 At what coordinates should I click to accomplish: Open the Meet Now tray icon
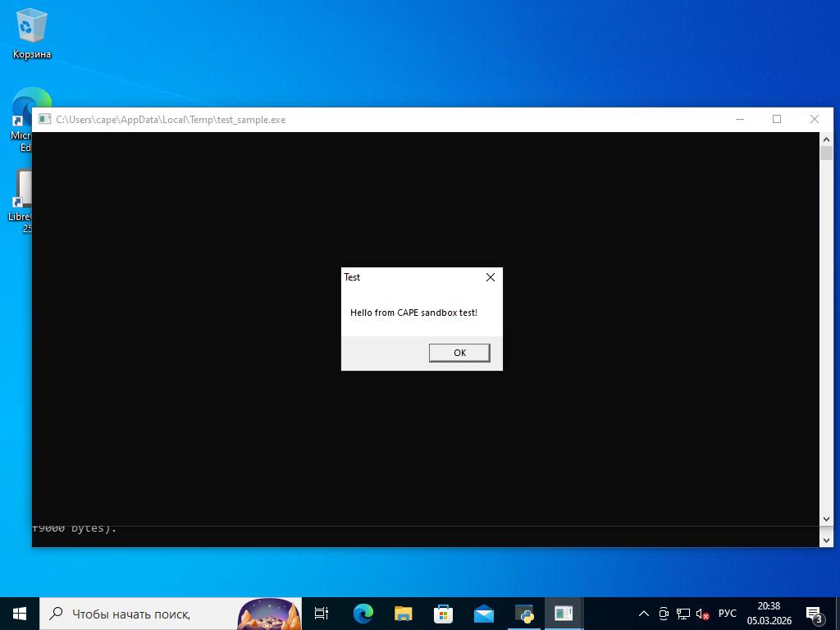point(664,614)
